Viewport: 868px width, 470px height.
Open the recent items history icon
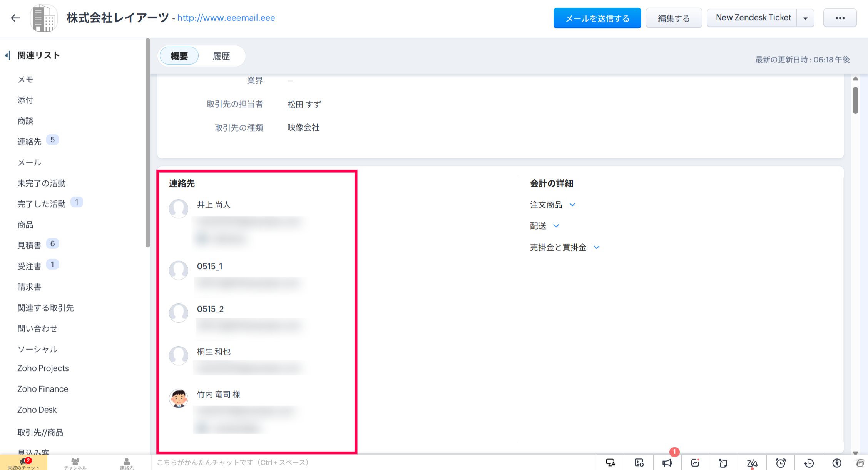pos(809,463)
